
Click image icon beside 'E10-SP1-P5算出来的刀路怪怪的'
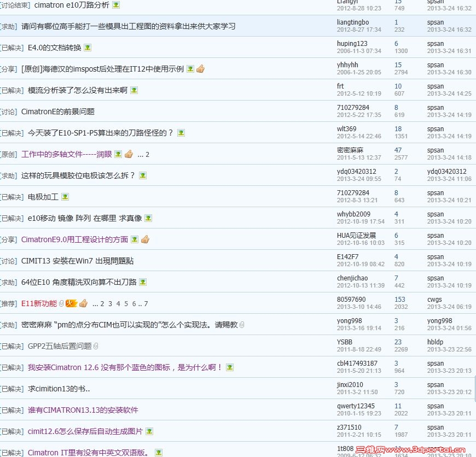tap(181, 133)
